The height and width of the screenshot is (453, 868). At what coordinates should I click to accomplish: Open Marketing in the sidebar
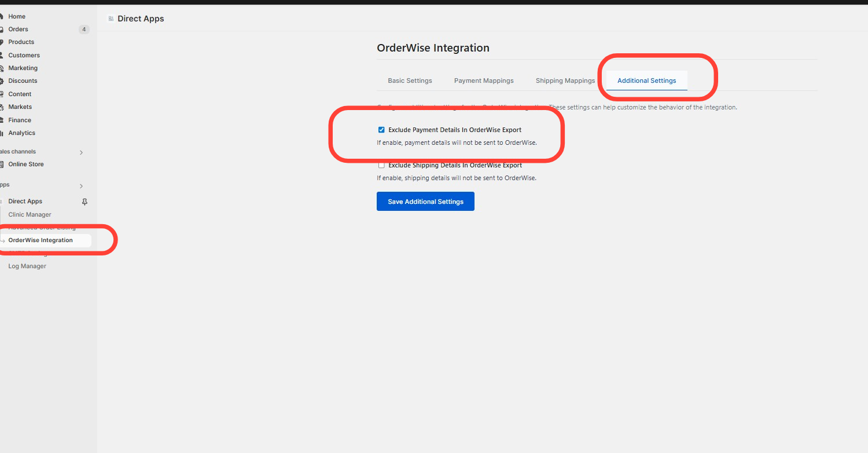click(x=23, y=68)
